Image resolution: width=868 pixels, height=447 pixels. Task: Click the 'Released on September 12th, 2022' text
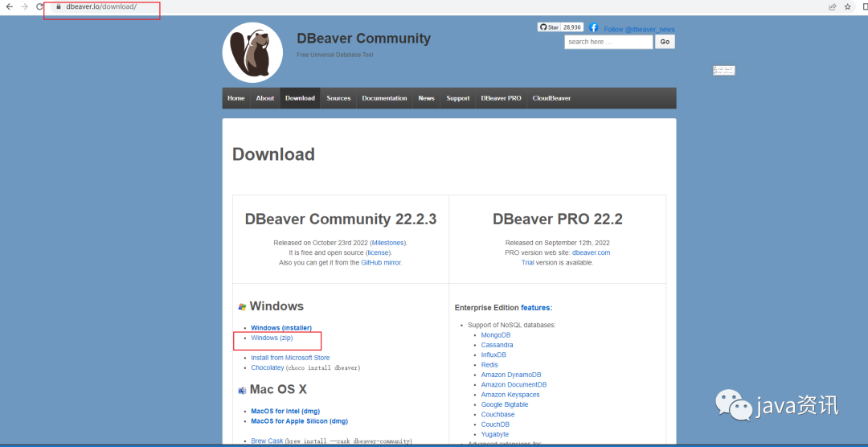tap(558, 243)
